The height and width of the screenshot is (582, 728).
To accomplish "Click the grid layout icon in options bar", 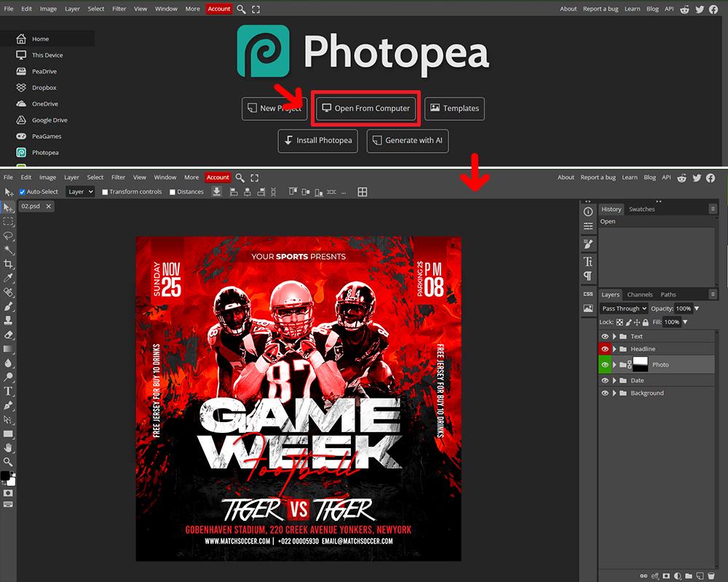I will 362,191.
